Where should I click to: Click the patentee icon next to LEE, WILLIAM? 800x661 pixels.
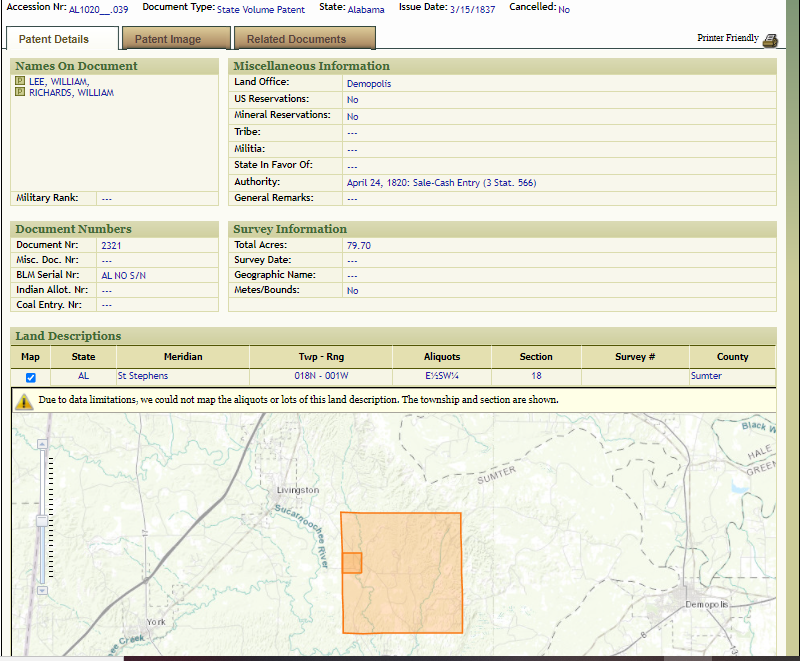point(20,81)
